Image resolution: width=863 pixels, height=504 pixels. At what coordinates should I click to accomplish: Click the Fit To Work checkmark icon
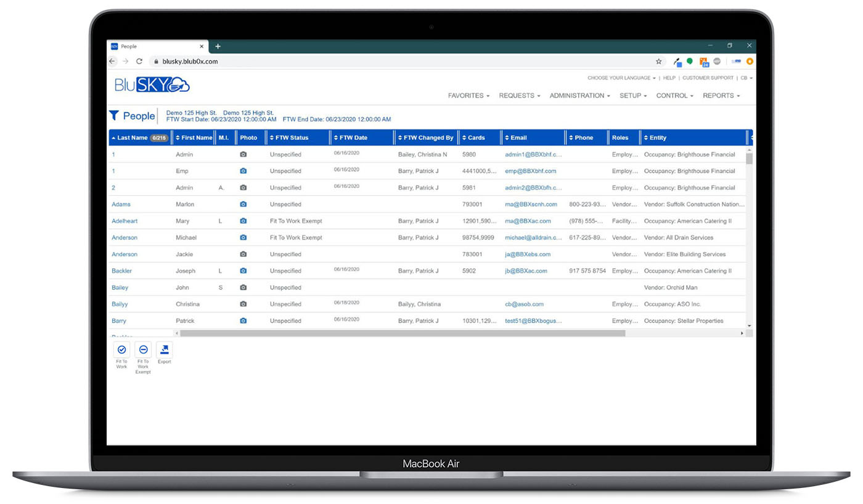(121, 350)
